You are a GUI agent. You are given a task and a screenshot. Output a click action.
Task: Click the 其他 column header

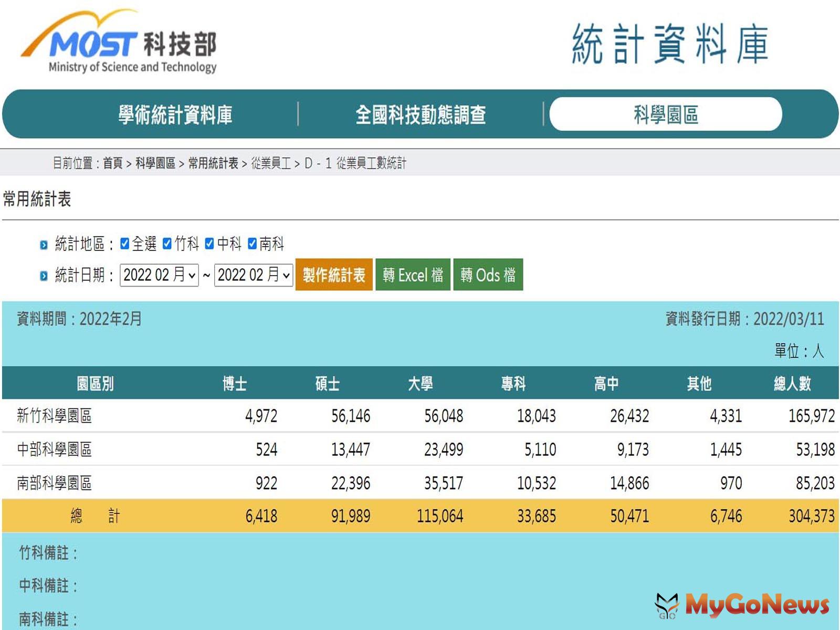point(699,384)
